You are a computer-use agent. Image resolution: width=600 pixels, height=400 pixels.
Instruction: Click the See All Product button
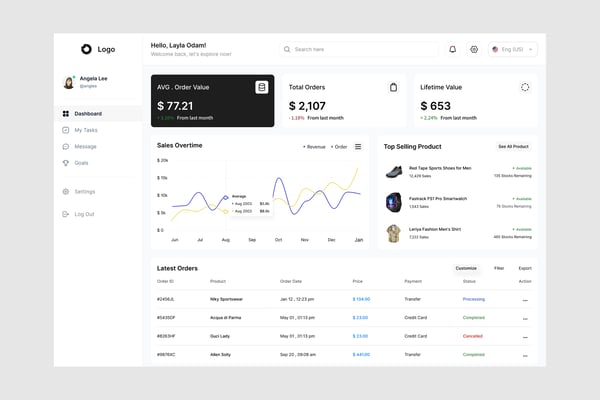513,147
